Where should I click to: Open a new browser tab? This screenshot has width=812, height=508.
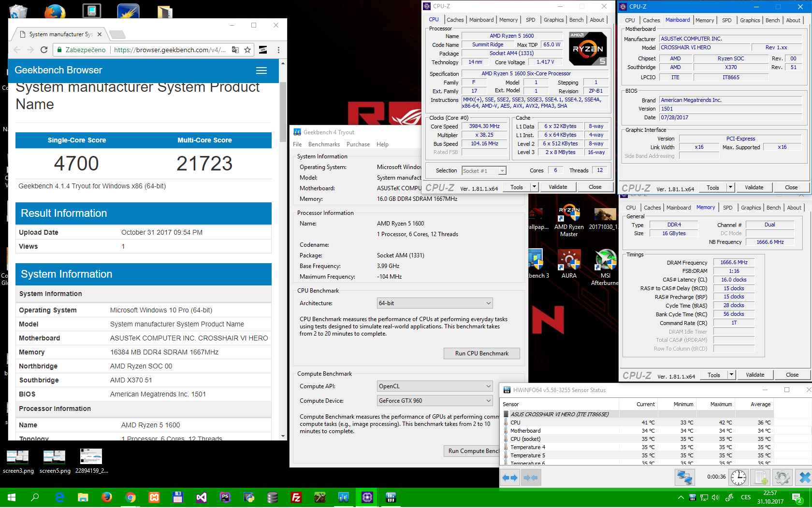pyautogui.click(x=117, y=34)
